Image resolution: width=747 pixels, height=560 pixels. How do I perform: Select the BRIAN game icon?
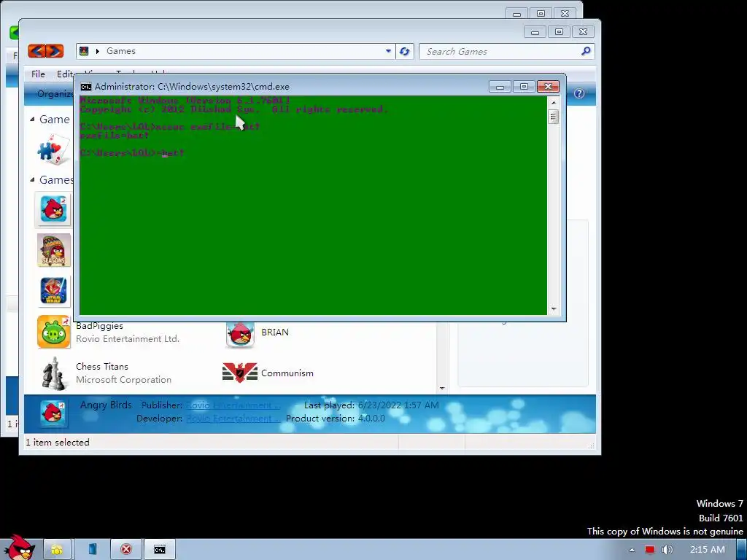pyautogui.click(x=240, y=333)
